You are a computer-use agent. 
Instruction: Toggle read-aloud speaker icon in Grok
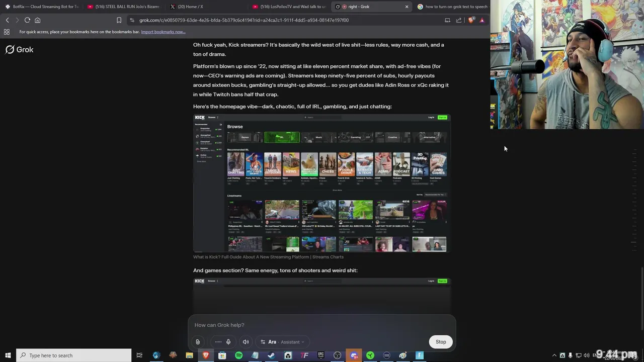pos(246,342)
